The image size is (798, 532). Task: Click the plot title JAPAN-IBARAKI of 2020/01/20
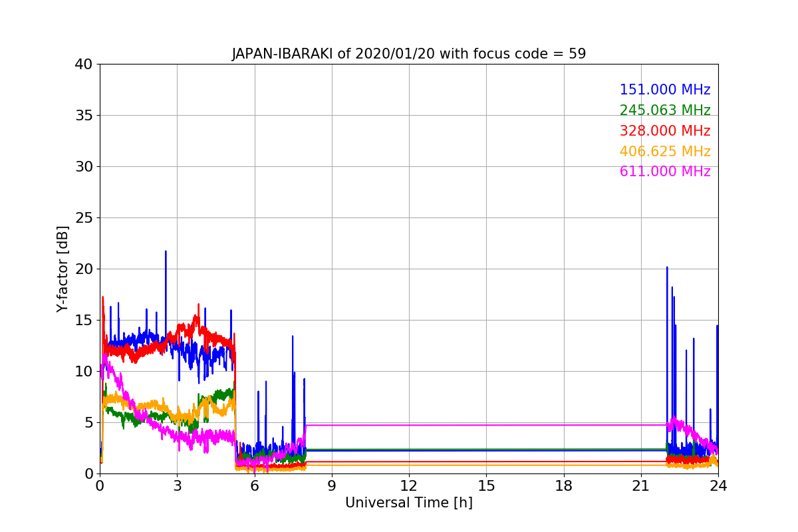(x=408, y=54)
